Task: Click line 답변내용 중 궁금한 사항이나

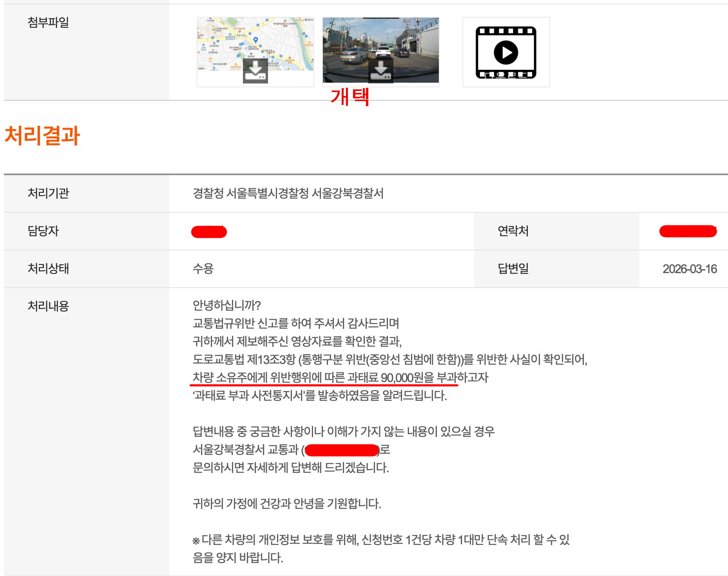Action: (x=344, y=431)
